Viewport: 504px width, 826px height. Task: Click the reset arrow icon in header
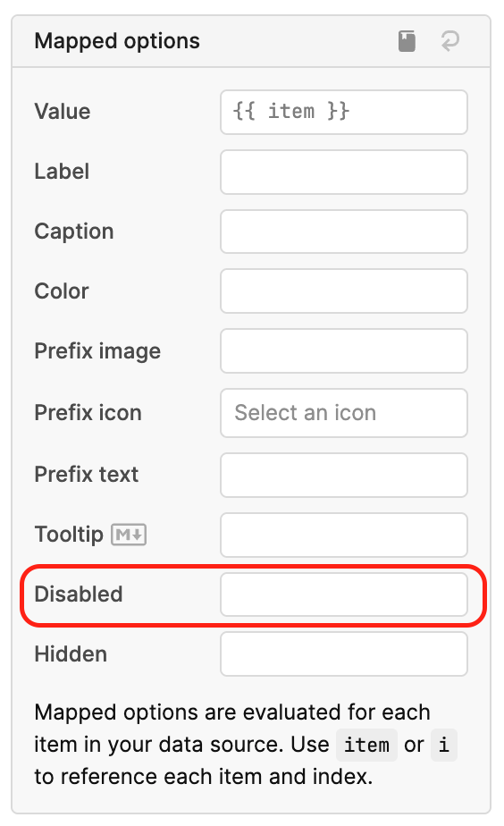(450, 41)
